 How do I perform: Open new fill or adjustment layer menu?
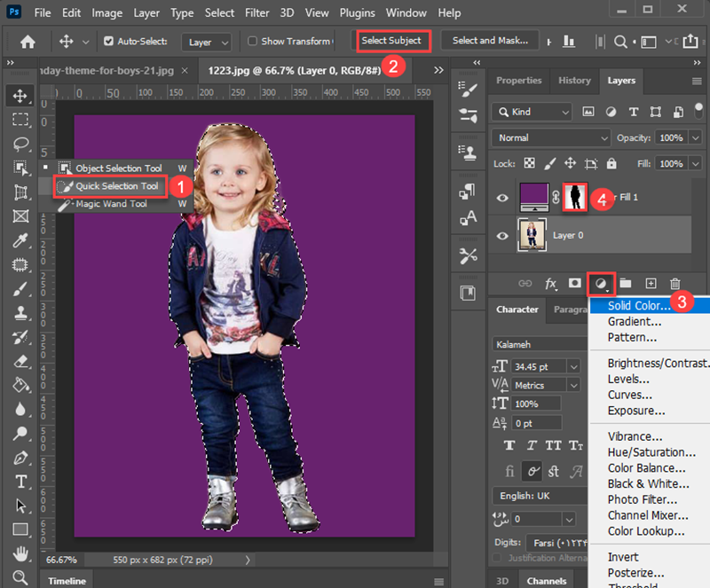coord(601,284)
